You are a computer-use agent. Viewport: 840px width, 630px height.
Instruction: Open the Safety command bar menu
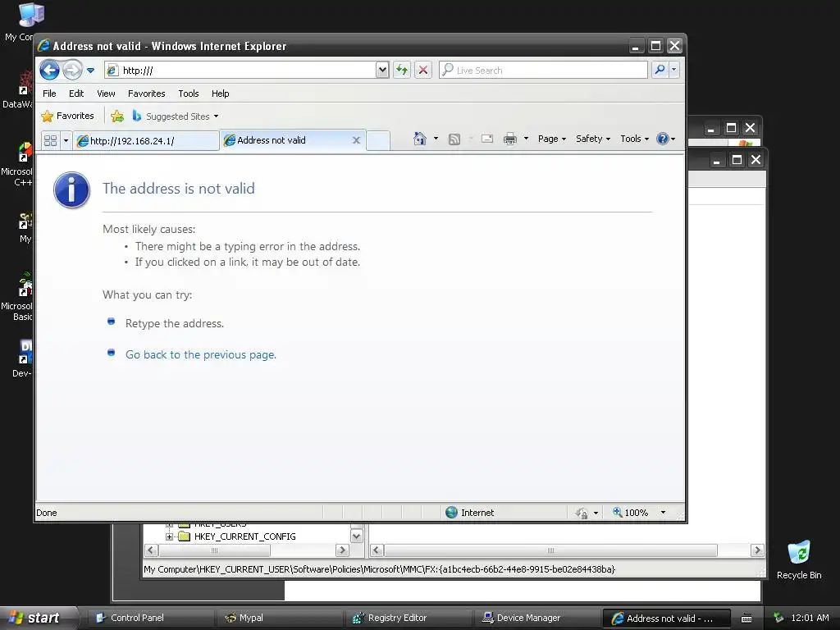coord(593,139)
